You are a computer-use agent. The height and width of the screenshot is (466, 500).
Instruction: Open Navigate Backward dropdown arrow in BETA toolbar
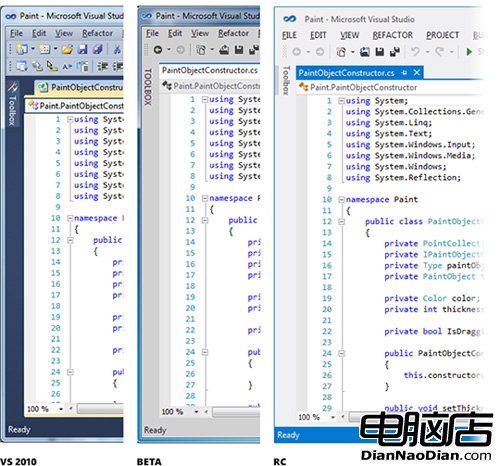169,50
